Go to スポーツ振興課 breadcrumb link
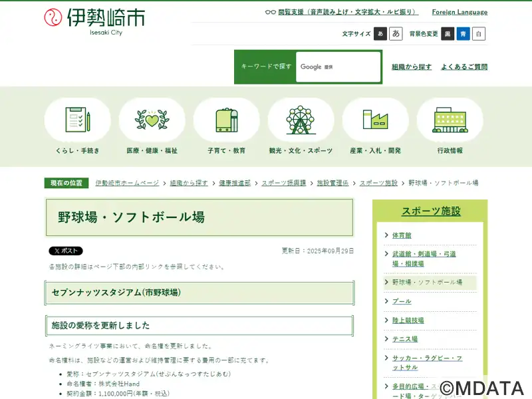Viewport: 532px width, 399px height. [284, 183]
